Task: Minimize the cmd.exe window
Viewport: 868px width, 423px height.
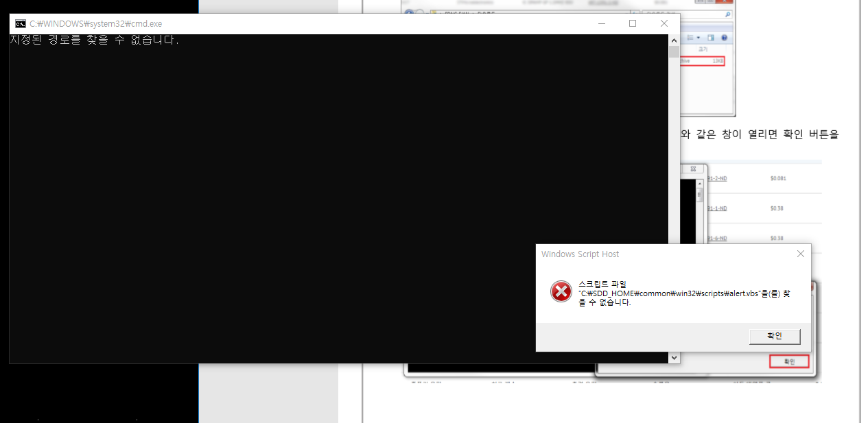Action: (x=602, y=23)
